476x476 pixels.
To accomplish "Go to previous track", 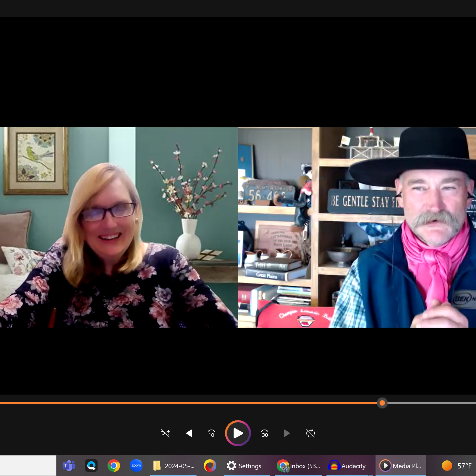I will tap(188, 433).
